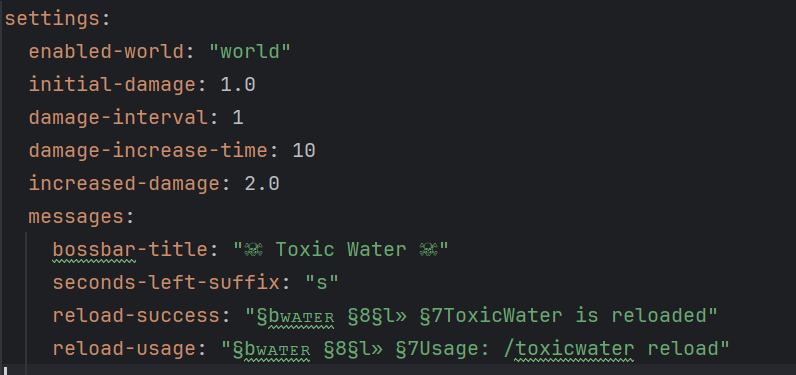Click the "s" suffix value
The width and height of the screenshot is (796, 375).
[x=321, y=283]
